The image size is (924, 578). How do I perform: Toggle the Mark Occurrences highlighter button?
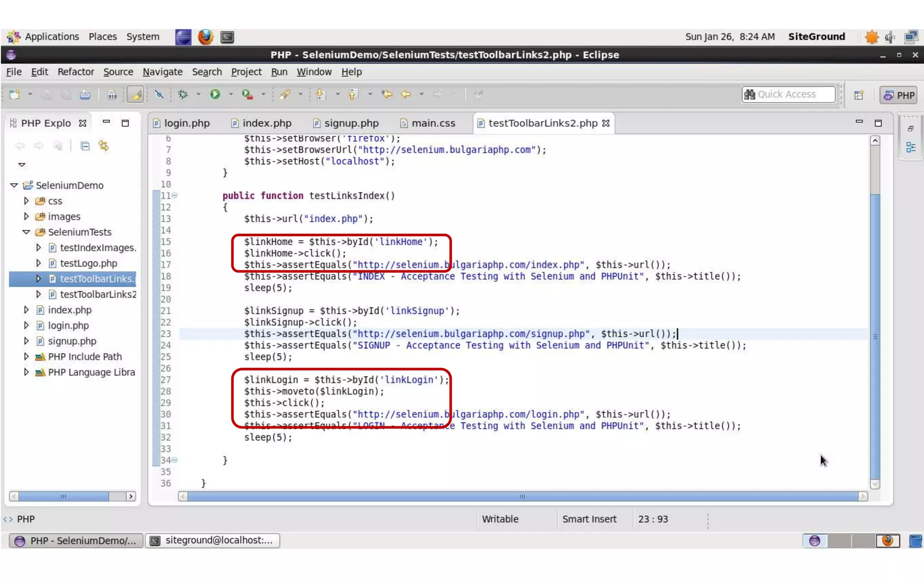(135, 94)
